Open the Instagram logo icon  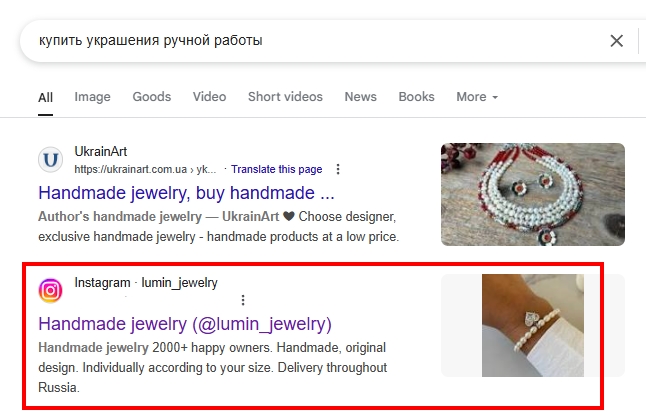click(51, 291)
